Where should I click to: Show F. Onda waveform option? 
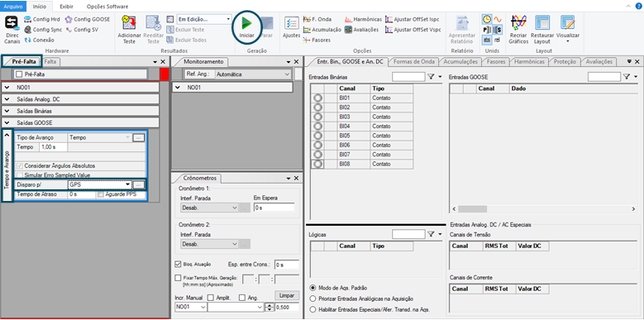click(x=317, y=19)
